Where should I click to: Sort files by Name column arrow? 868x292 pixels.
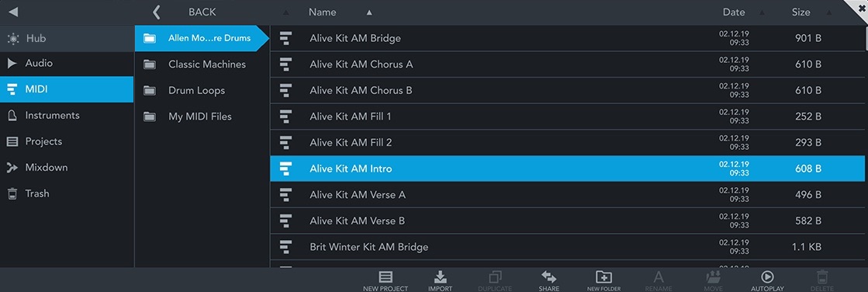point(369,12)
